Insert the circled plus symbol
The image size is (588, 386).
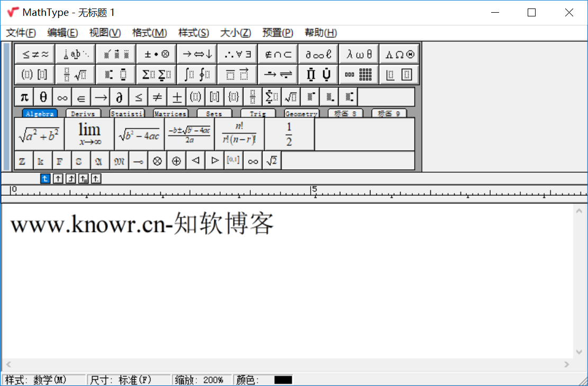(177, 161)
